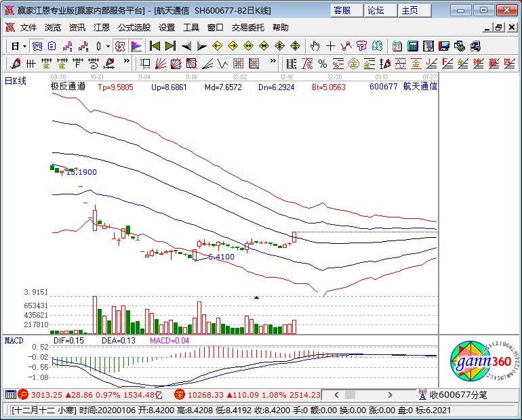Image resolution: width=522 pixels, height=420 pixels.
Task: Click the MACD indicator label
Action: (14, 341)
